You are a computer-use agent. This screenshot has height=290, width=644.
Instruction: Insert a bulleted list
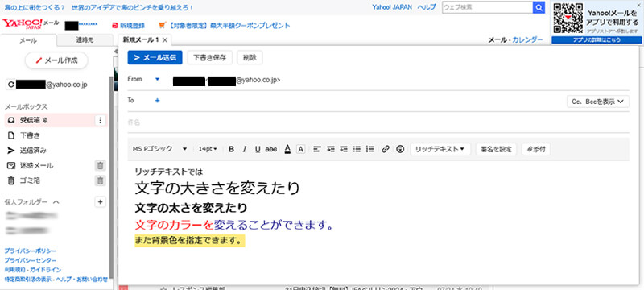pos(357,149)
